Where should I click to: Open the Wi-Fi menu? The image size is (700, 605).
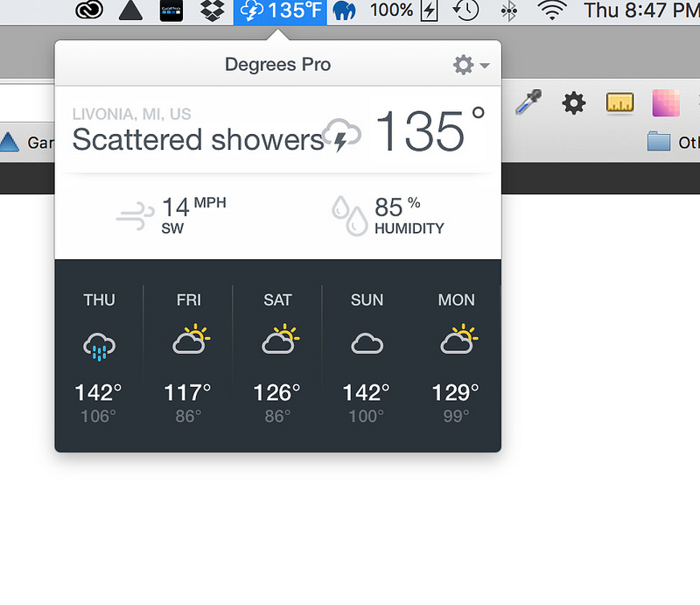coord(552,11)
